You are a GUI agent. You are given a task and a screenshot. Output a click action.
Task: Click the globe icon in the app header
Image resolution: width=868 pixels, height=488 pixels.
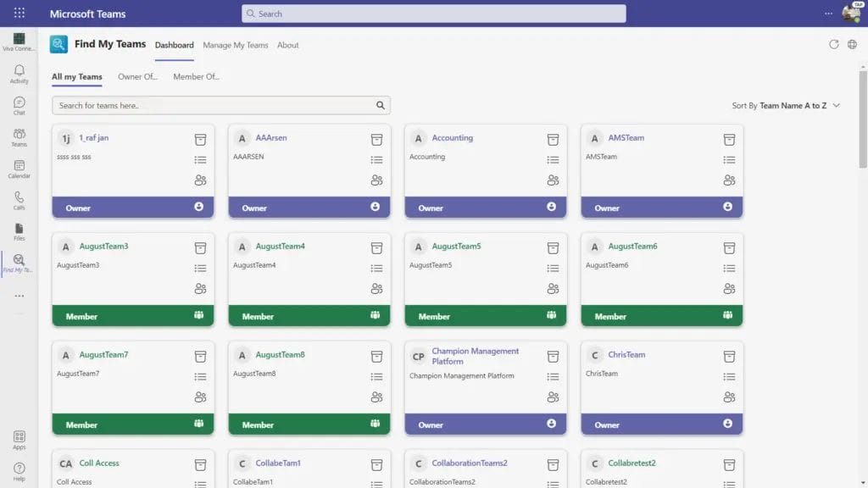pos(853,44)
